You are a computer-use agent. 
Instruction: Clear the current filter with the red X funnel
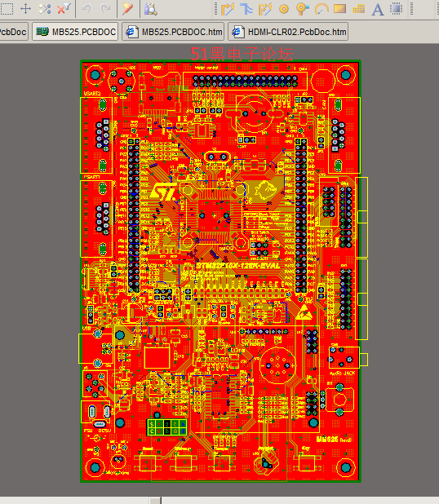[x=64, y=9]
